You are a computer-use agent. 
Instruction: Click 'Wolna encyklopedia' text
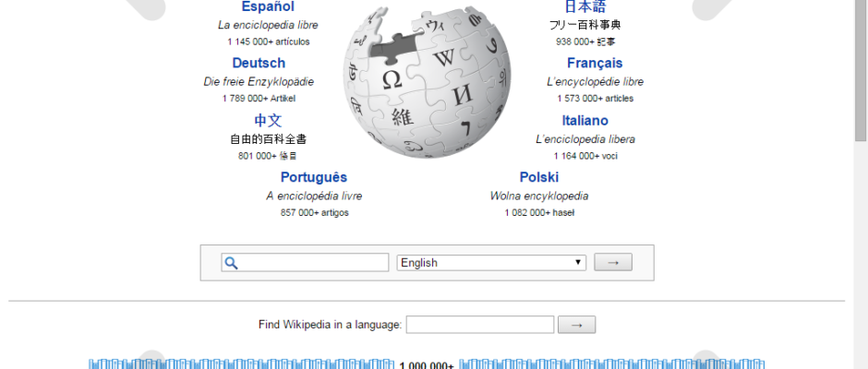[539, 196]
